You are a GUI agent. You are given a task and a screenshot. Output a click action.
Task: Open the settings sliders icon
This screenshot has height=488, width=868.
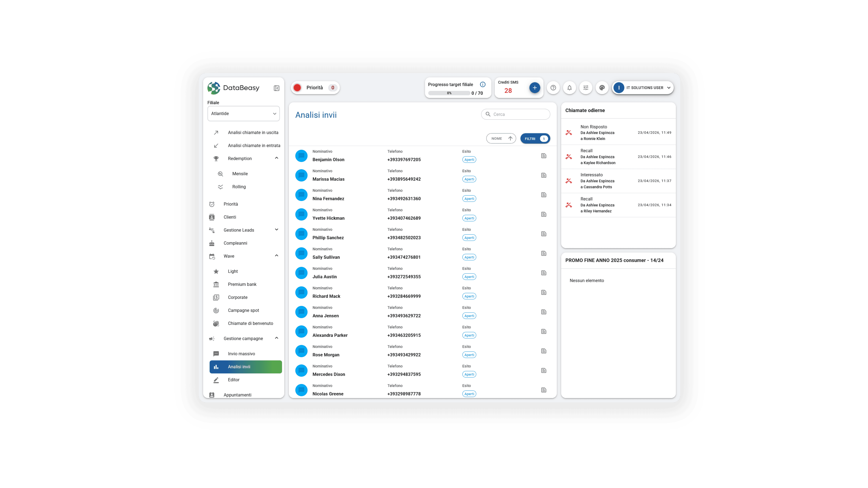[586, 88]
